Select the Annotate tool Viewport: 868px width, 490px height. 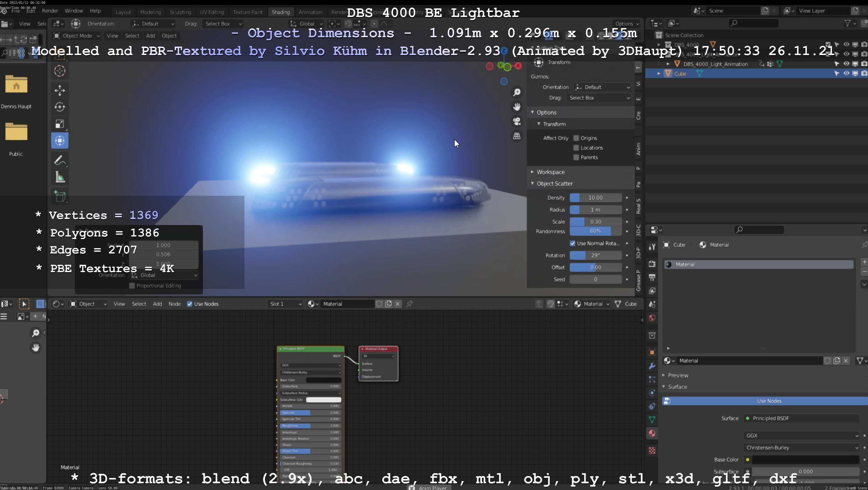tap(60, 160)
